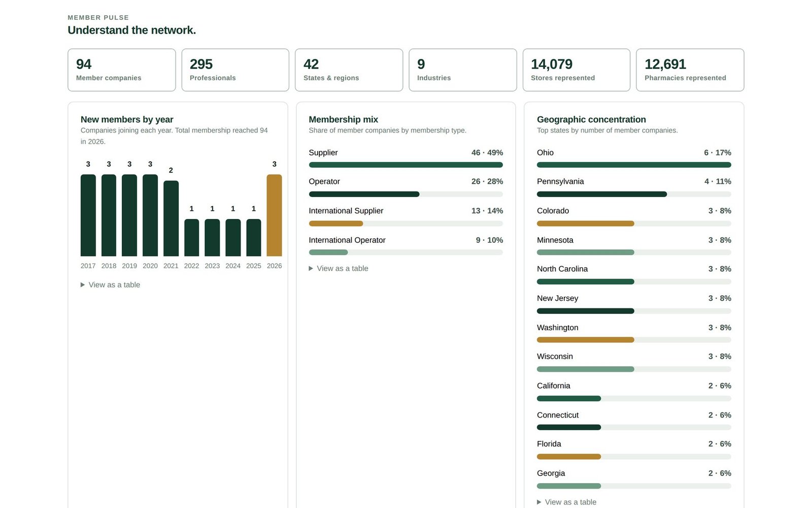Click the 295 Professionals stat card
812x508 pixels.
pos(235,70)
